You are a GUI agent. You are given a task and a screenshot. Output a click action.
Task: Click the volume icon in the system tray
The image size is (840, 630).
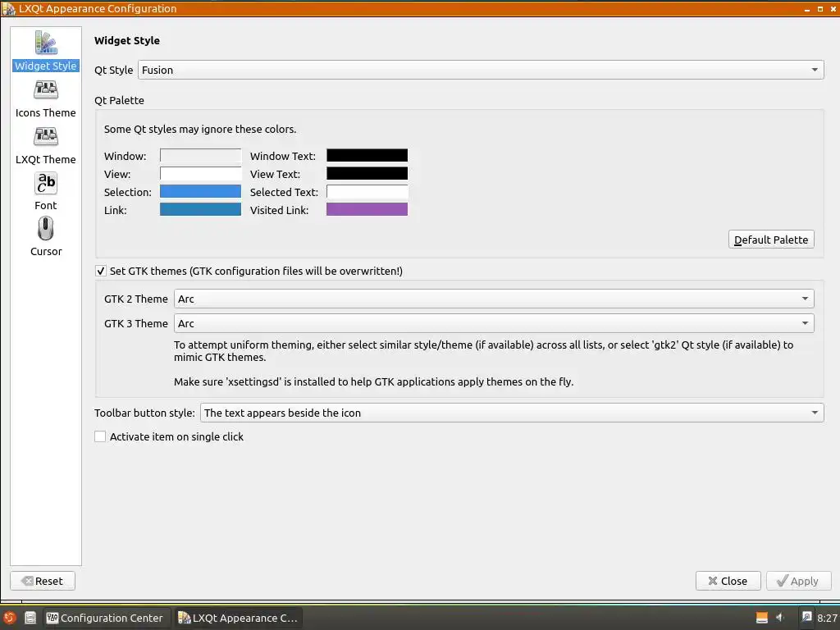[780, 618]
